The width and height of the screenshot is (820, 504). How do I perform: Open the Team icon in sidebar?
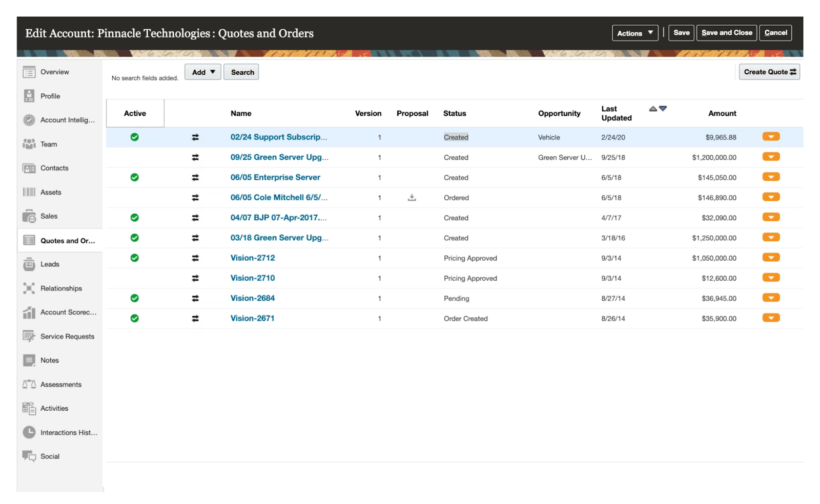[29, 144]
